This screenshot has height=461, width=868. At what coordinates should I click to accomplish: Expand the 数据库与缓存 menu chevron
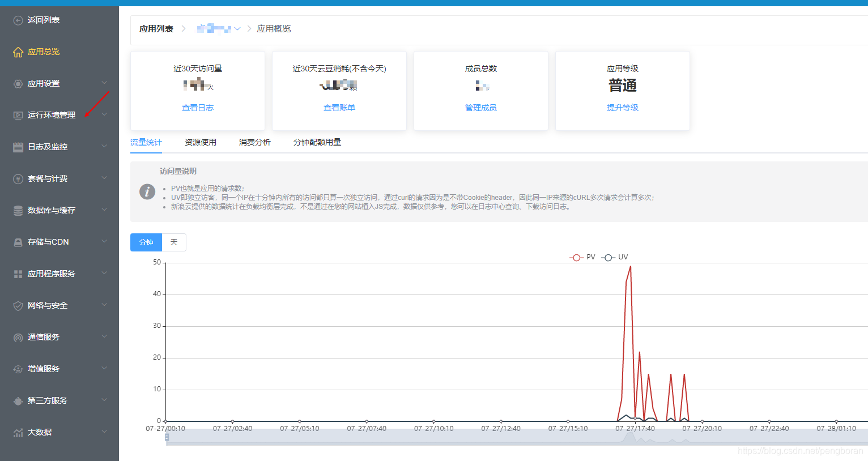tap(104, 210)
